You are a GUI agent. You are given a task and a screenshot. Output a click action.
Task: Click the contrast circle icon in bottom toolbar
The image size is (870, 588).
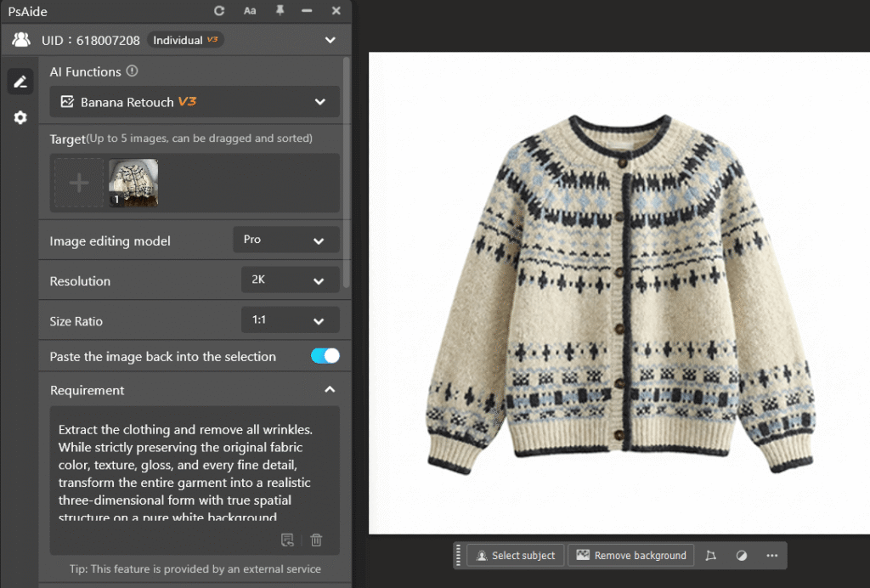741,555
